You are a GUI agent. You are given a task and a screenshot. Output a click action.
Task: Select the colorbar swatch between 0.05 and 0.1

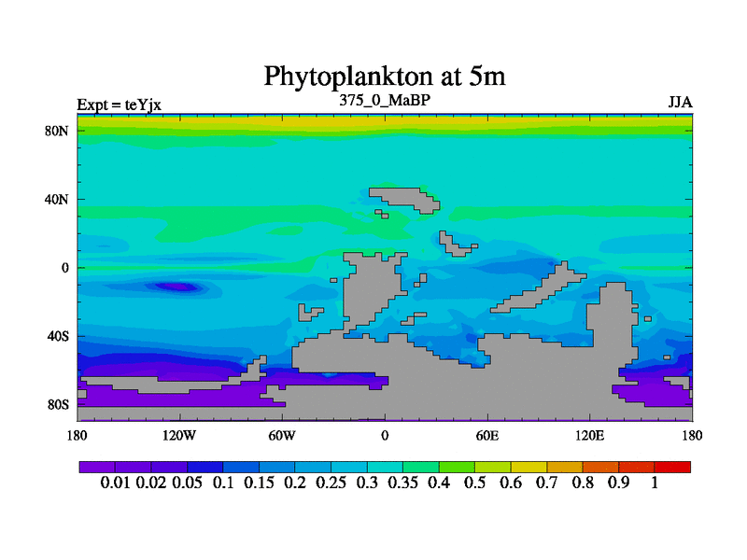point(204,467)
